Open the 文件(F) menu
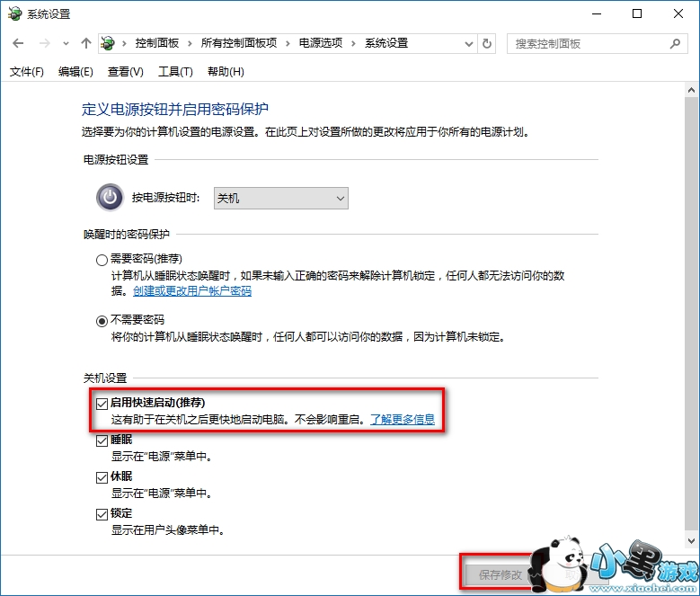This screenshot has width=700, height=596. coord(27,72)
